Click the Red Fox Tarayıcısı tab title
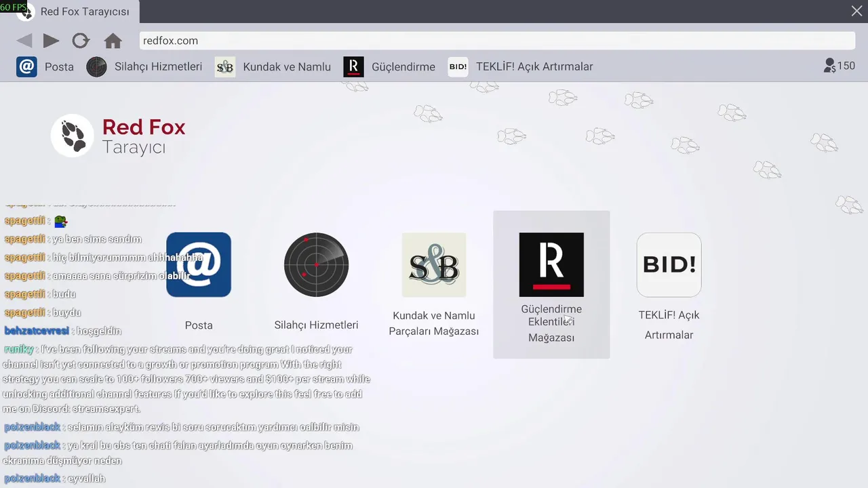Image resolution: width=868 pixels, height=488 pixels. pos(85,12)
